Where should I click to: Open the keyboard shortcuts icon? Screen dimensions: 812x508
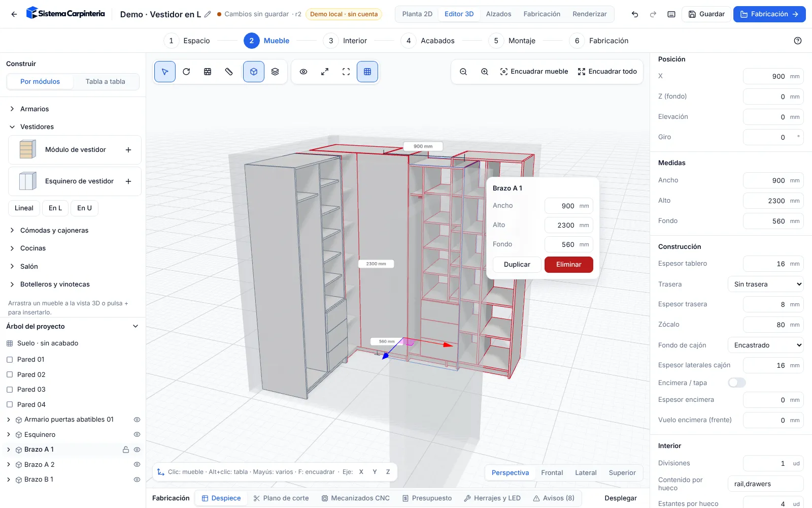tap(671, 14)
